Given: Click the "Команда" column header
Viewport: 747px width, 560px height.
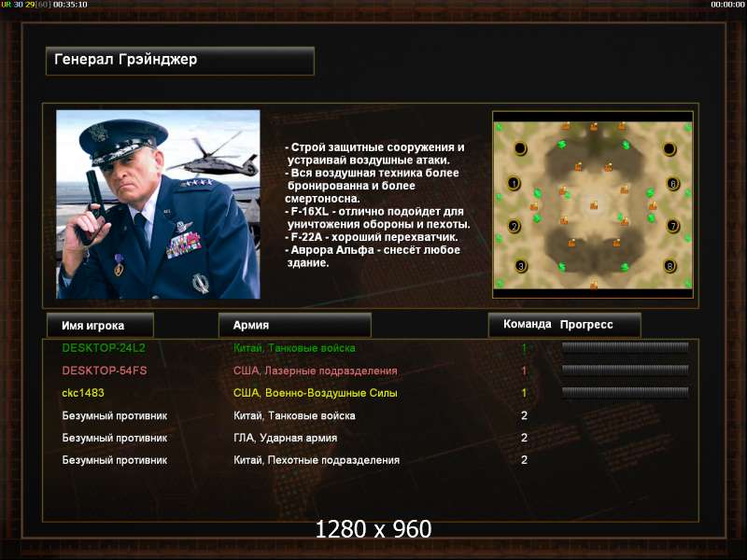Looking at the screenshot, I should (x=527, y=324).
